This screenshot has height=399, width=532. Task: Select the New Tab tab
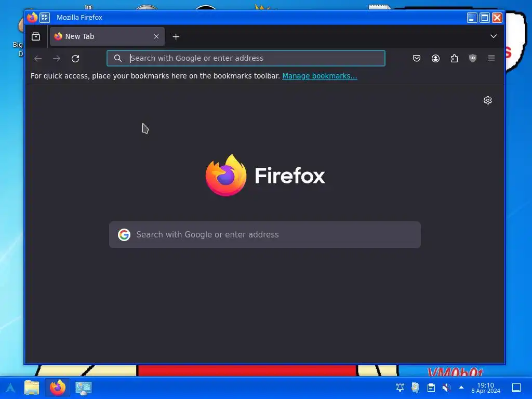pos(107,36)
